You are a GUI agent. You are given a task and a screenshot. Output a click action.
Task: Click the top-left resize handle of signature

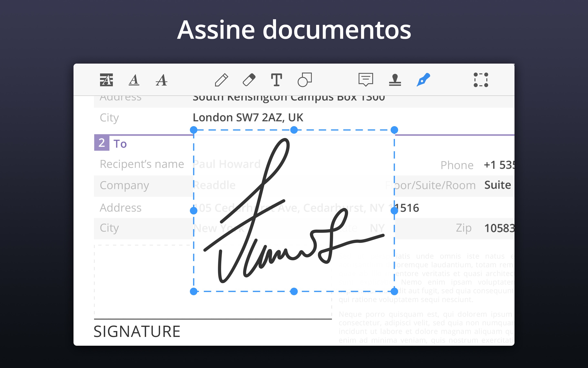click(x=194, y=130)
